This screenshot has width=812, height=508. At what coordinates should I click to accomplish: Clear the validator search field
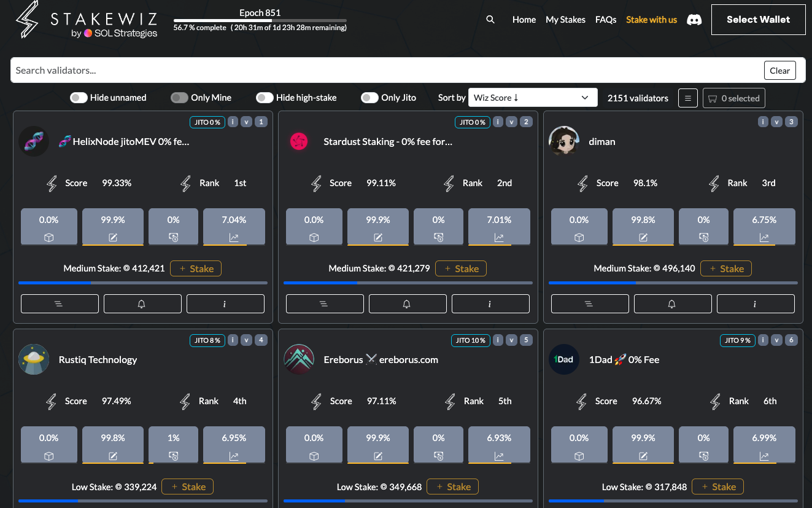pyautogui.click(x=780, y=71)
